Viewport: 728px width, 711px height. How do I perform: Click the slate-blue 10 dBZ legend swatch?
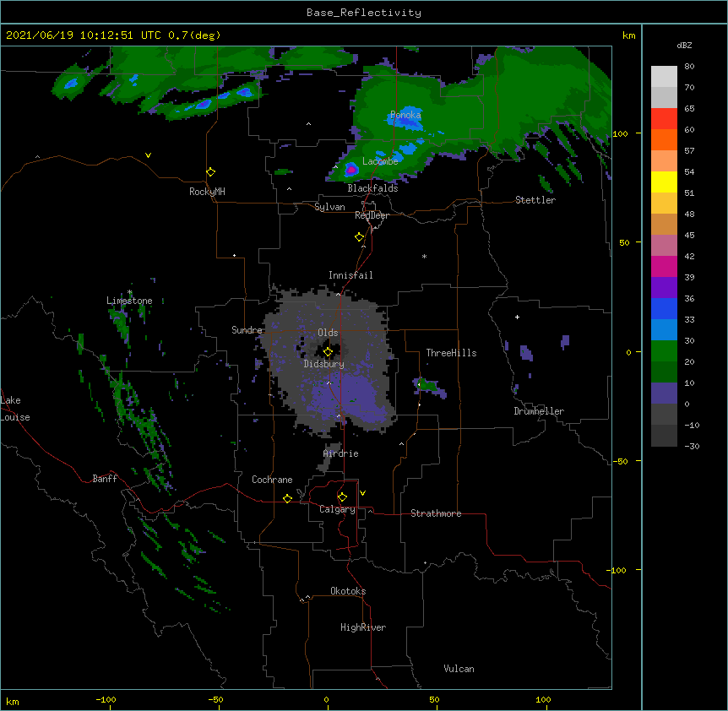pos(664,393)
